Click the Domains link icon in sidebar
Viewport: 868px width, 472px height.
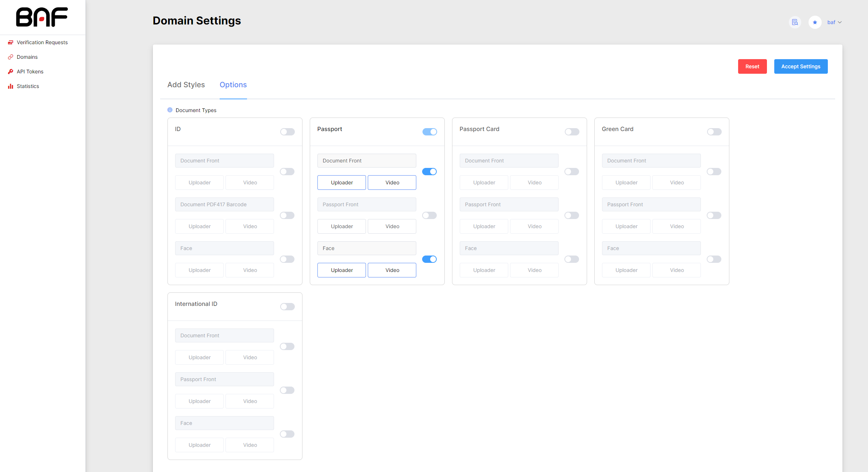(11, 57)
